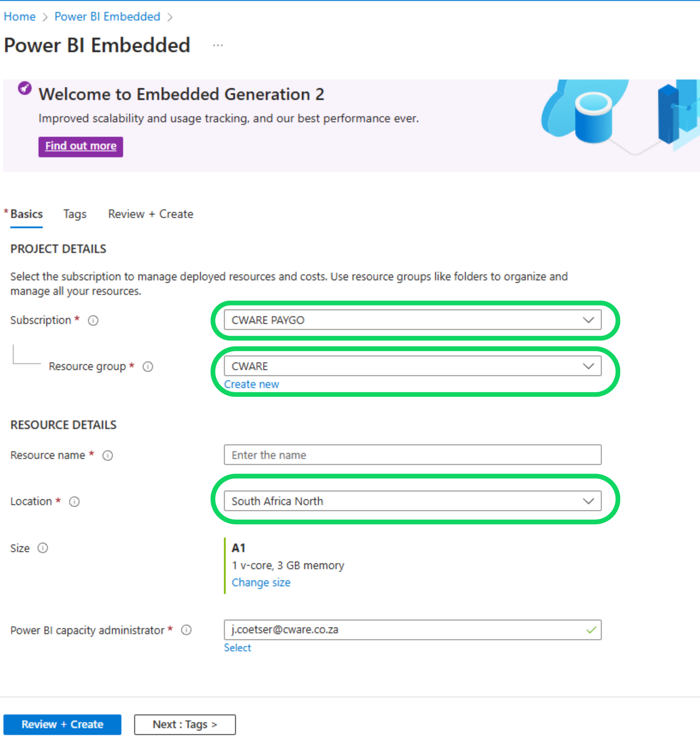
Task: Open the Location dropdown
Action: point(412,501)
